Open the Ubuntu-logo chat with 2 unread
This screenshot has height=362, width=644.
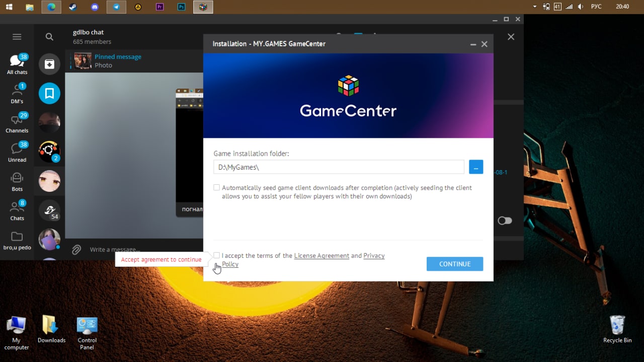[x=49, y=152]
